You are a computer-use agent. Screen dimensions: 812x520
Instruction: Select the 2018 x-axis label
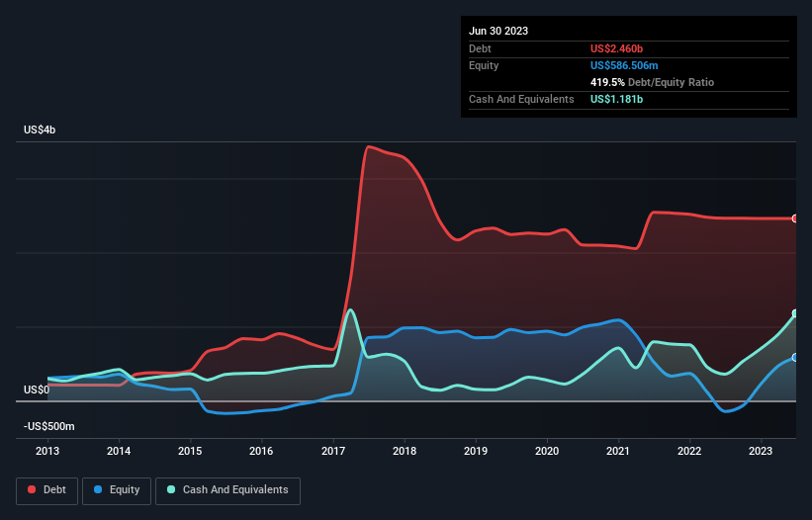click(405, 451)
